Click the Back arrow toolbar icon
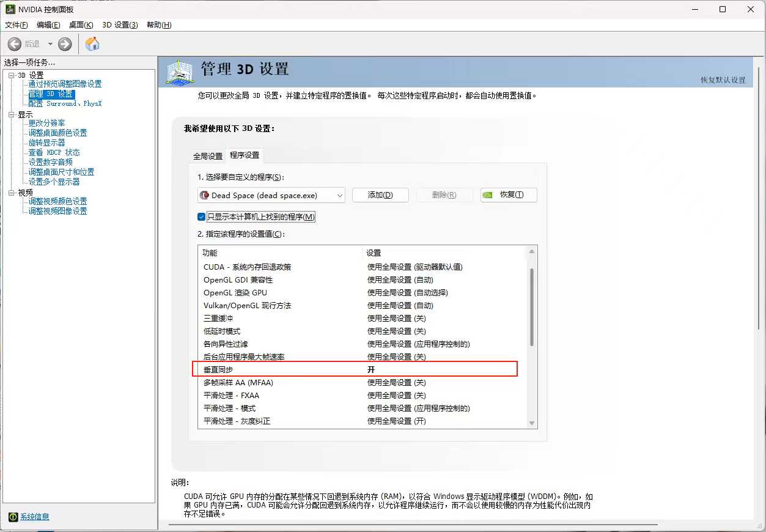The height and width of the screenshot is (532, 766). tap(15, 44)
